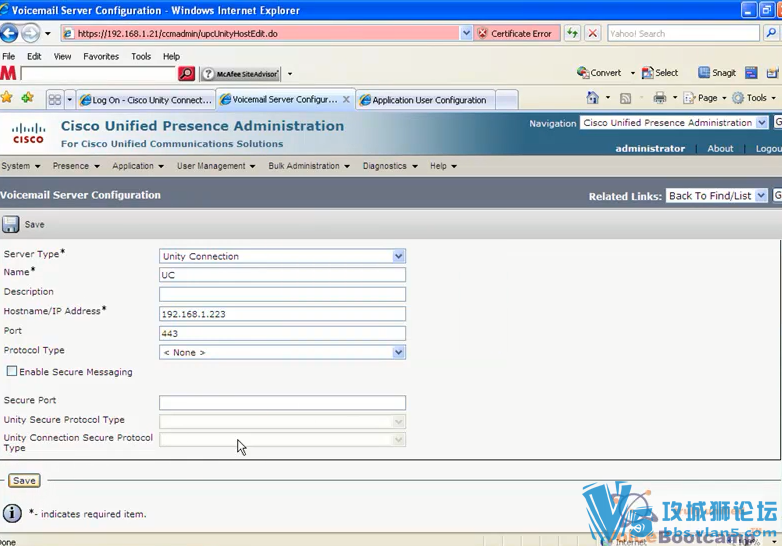Click the Select toolbar button
This screenshot has height=546, width=782.
point(660,73)
